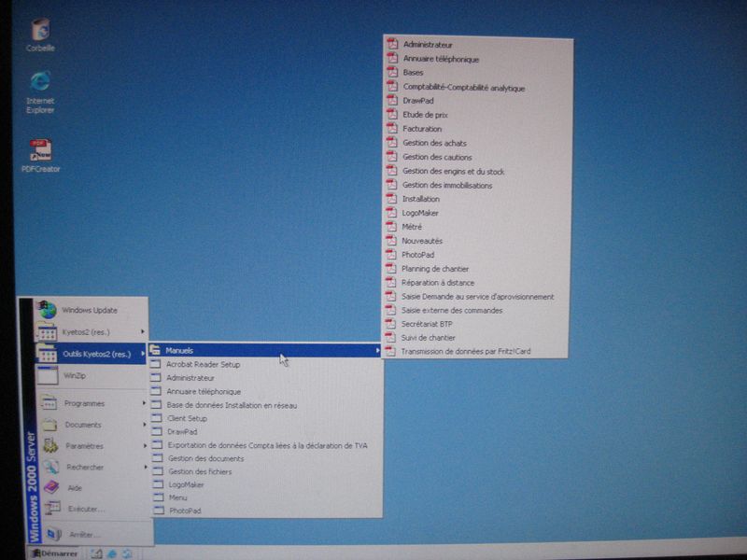Click the PDF icon beside Gestion des cautions
Screen dimensions: 747x560
point(391,156)
